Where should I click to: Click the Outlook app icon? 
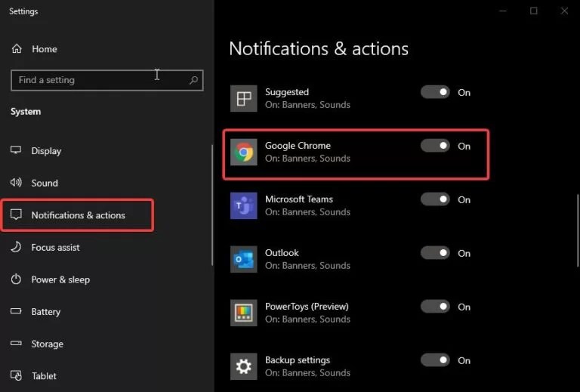click(x=244, y=259)
